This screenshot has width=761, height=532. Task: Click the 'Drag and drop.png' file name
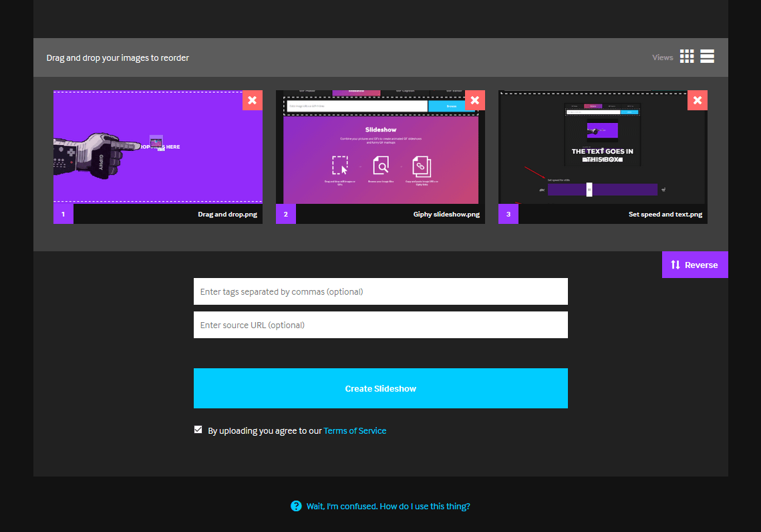(x=228, y=214)
